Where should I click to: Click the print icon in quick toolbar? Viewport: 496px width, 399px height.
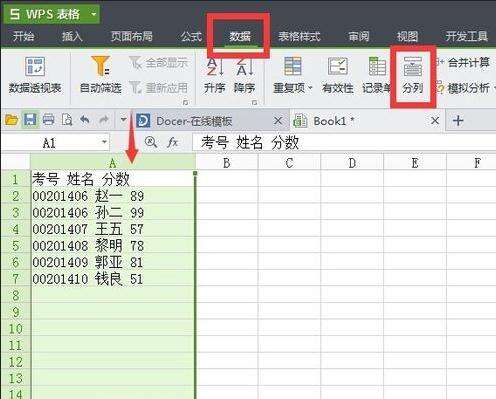[x=48, y=120]
